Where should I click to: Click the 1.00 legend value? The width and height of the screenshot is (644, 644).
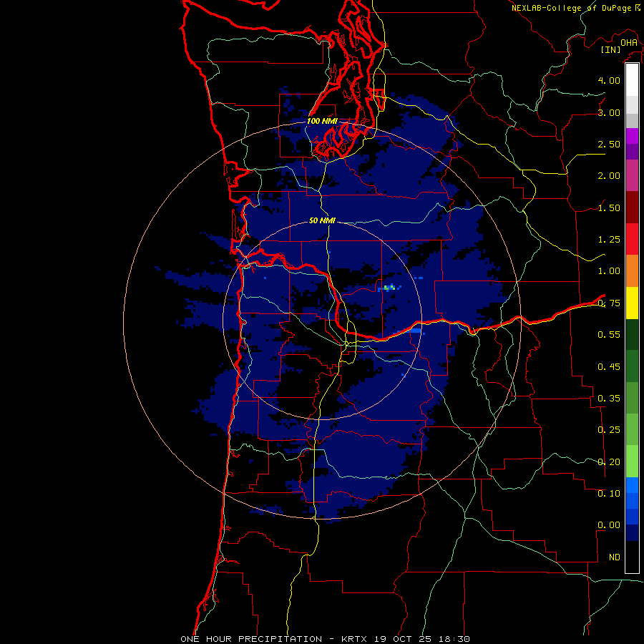coord(609,271)
